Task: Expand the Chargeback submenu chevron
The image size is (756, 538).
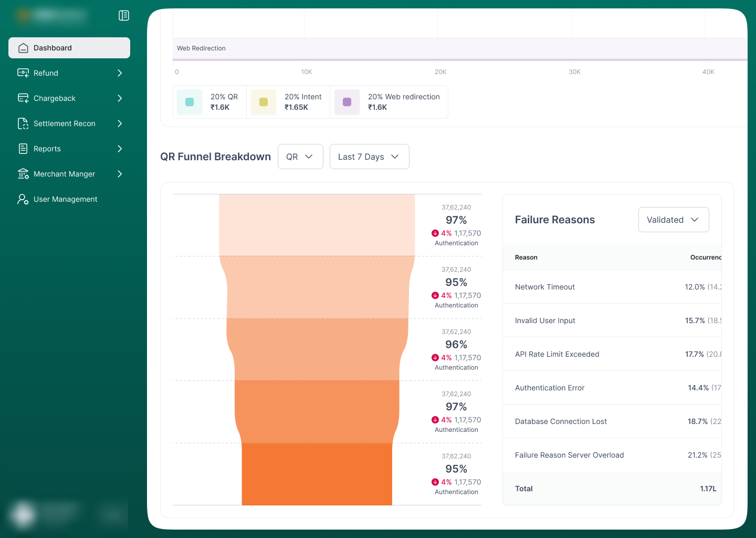Action: (x=120, y=98)
